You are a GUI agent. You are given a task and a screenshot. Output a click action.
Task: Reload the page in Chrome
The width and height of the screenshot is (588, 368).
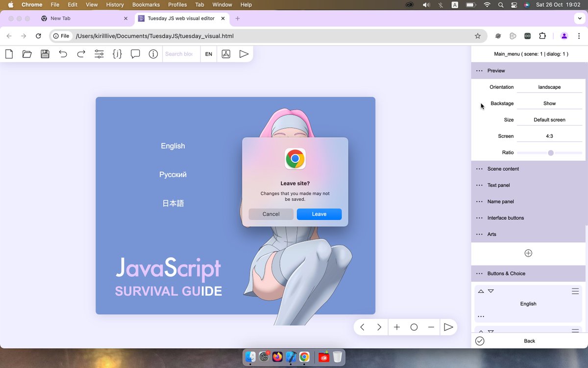(38, 36)
